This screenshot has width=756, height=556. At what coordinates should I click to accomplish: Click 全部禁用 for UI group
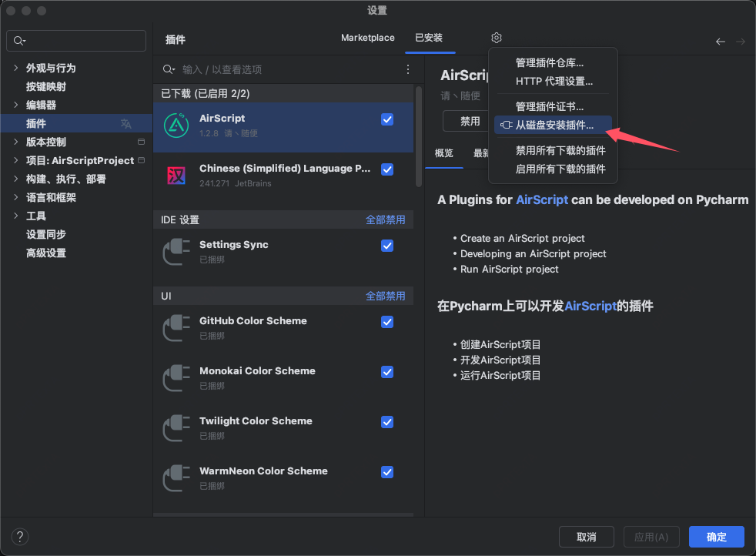point(385,296)
